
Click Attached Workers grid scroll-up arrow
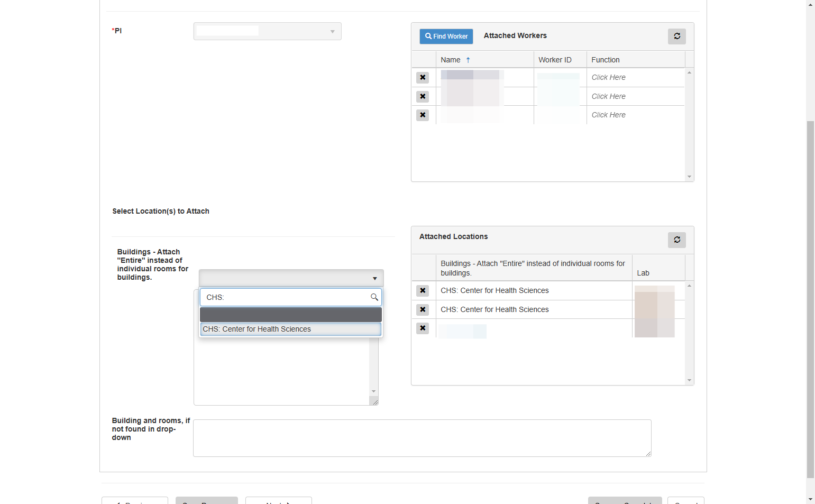[689, 72]
